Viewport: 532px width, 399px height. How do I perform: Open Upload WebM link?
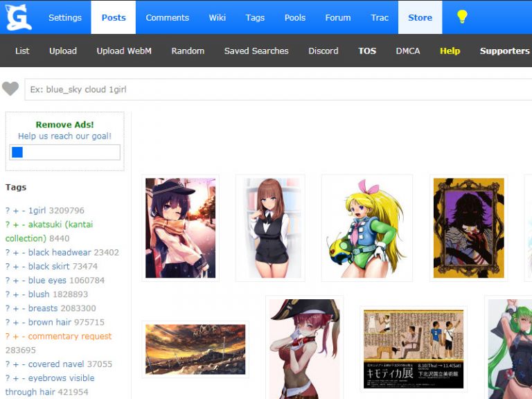[x=124, y=51]
